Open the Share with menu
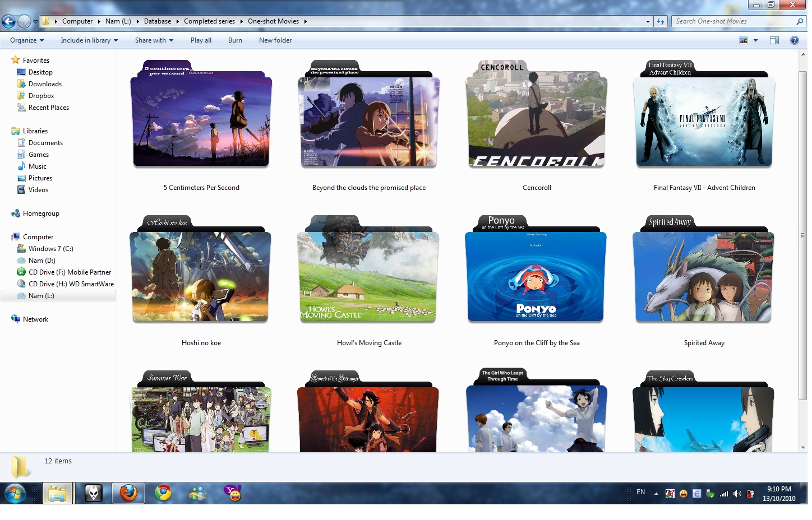 point(154,40)
